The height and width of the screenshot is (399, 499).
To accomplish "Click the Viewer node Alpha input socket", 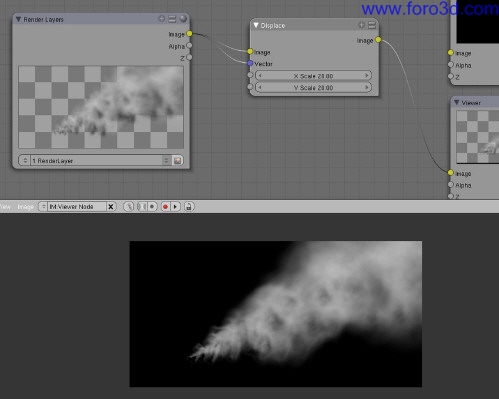I will [451, 184].
